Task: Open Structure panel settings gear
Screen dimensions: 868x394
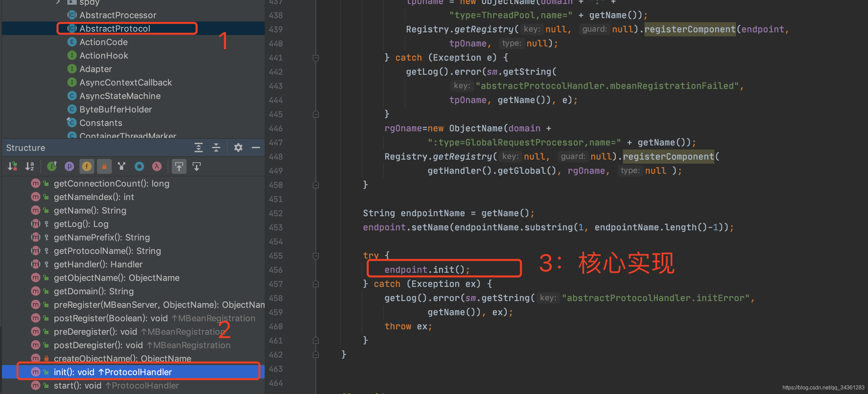Action: (x=238, y=147)
